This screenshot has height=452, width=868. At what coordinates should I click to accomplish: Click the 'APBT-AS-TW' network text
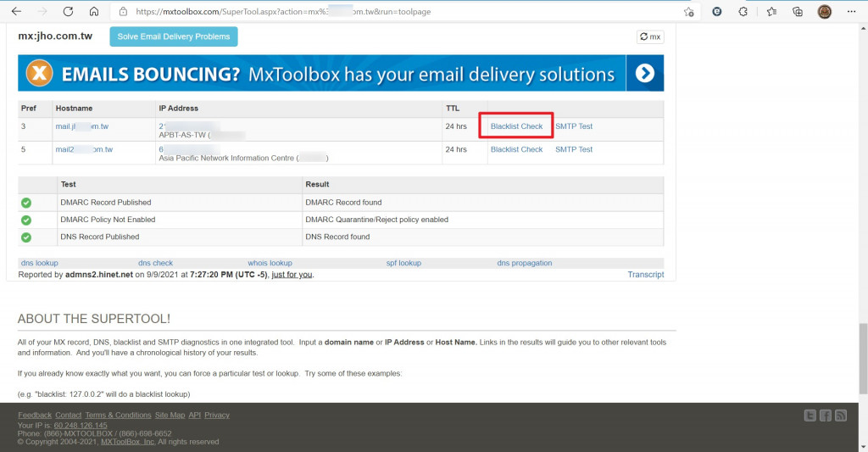(182, 135)
